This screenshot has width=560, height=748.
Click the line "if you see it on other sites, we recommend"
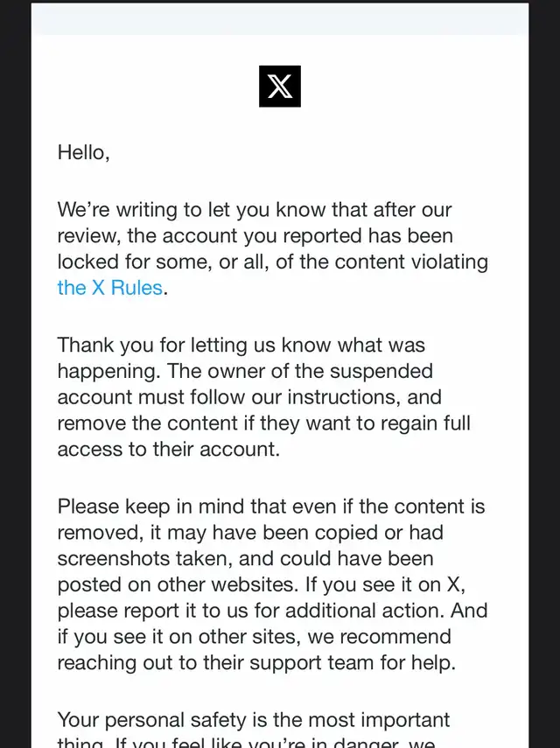[255, 637]
